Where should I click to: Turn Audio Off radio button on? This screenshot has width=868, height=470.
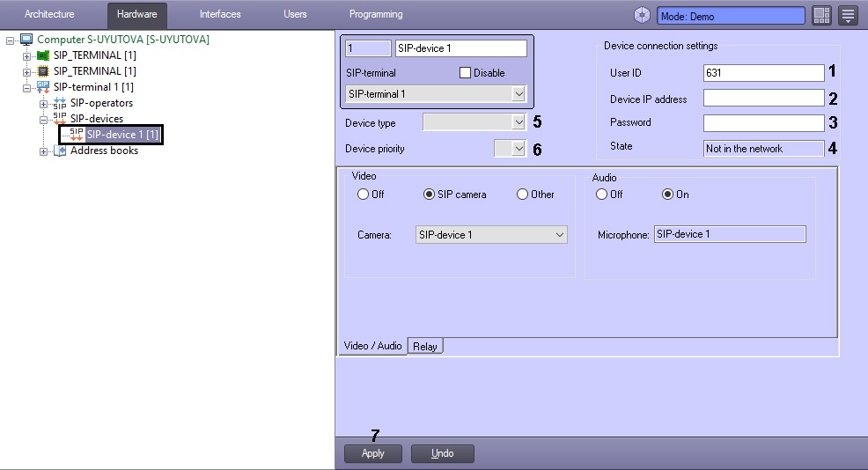[602, 195]
